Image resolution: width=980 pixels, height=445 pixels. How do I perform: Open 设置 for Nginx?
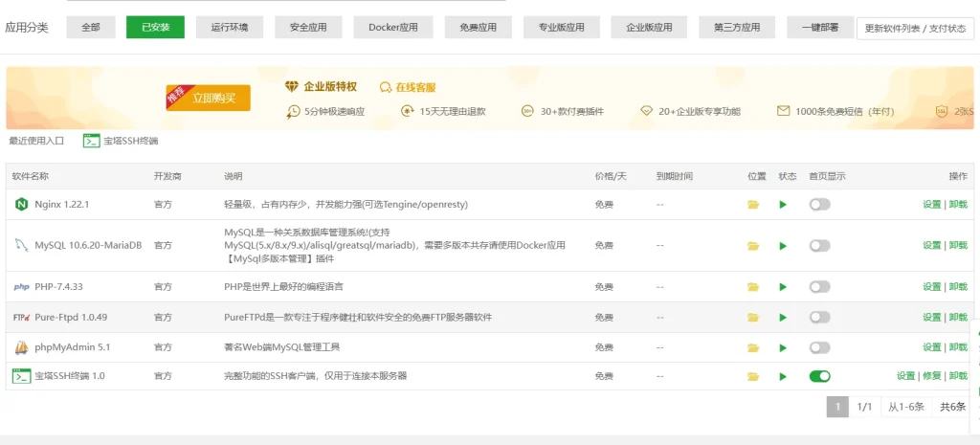point(931,205)
